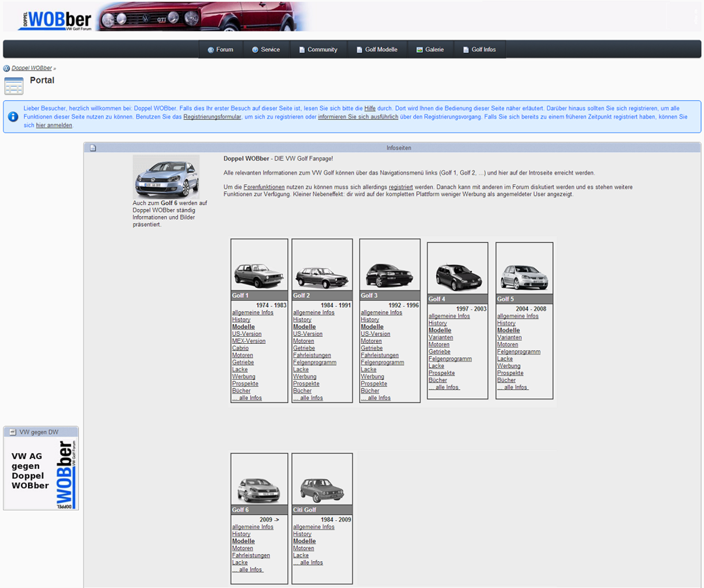
Task: Open Citi Golf Lacke link
Action: click(301, 555)
